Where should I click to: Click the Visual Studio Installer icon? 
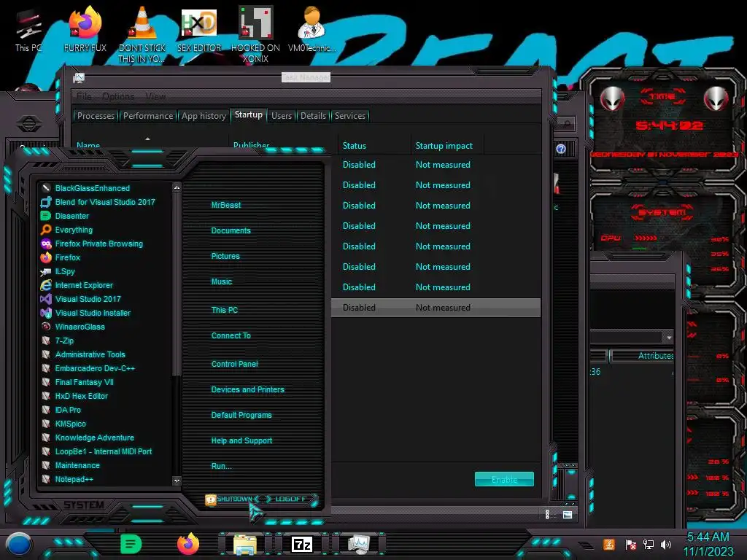(x=46, y=313)
